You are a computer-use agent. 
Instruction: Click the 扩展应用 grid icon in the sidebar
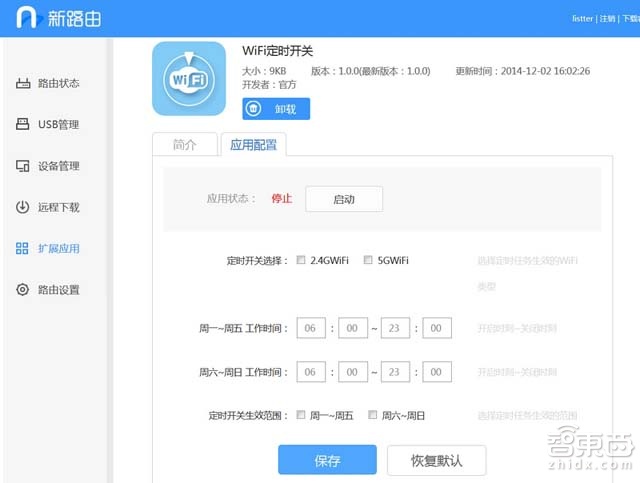(x=22, y=248)
